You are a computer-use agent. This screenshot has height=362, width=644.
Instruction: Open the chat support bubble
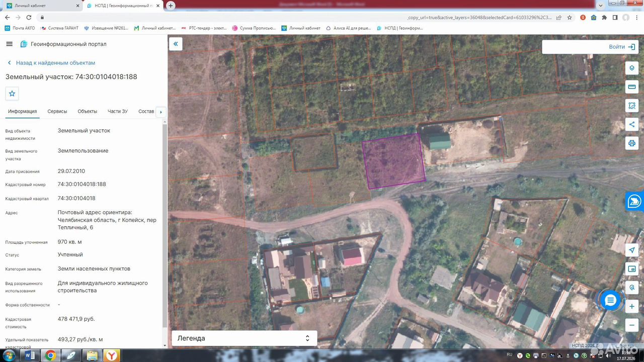pos(610,301)
